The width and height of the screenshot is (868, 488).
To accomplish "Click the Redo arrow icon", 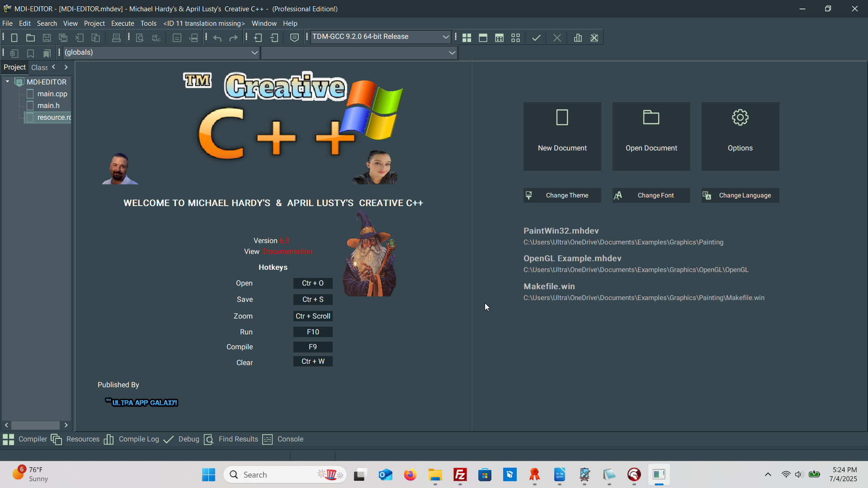I will (234, 38).
